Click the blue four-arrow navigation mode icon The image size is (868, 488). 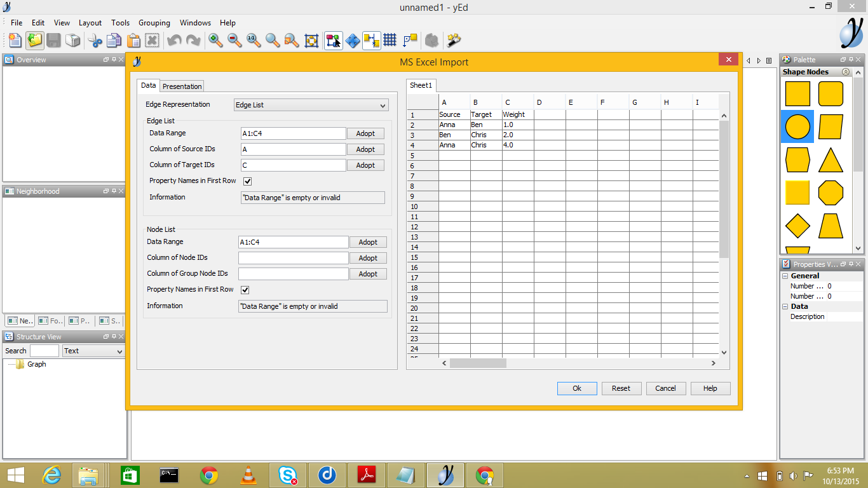pyautogui.click(x=353, y=41)
